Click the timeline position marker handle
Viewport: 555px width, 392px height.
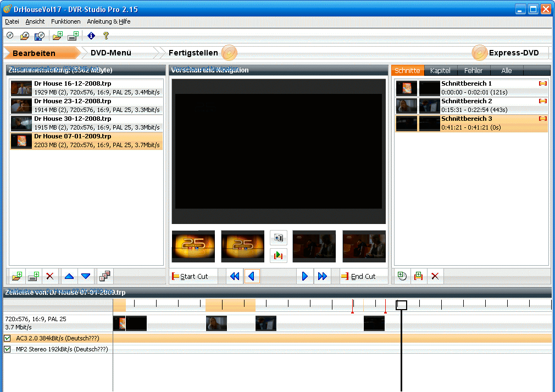402,305
